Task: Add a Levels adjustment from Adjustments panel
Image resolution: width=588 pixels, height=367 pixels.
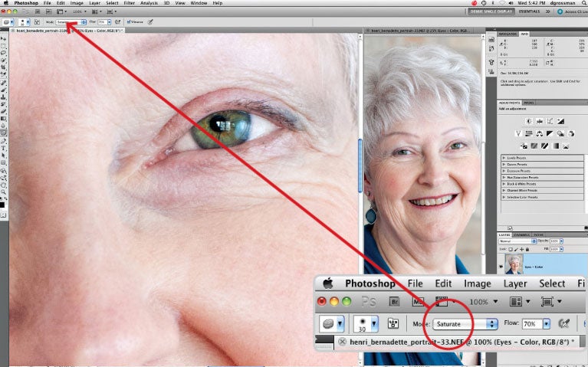Action: click(x=539, y=121)
